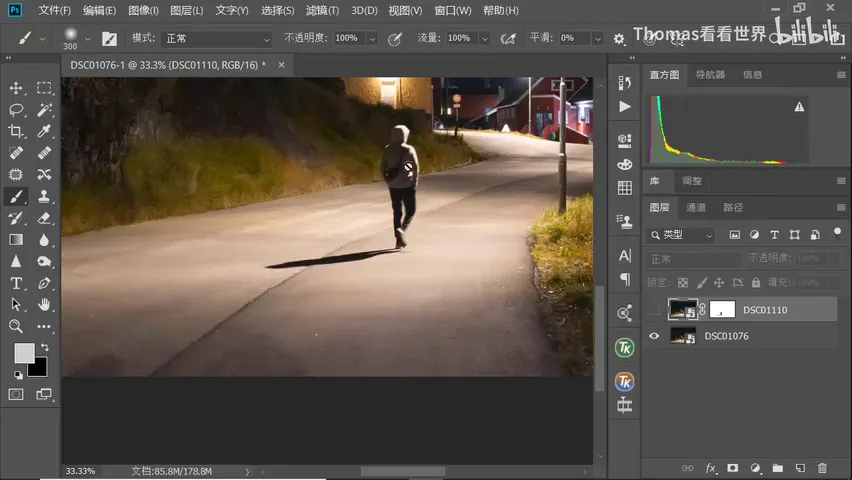The image size is (852, 480).
Task: Select the Magic Wand tool
Action: [x=44, y=109]
